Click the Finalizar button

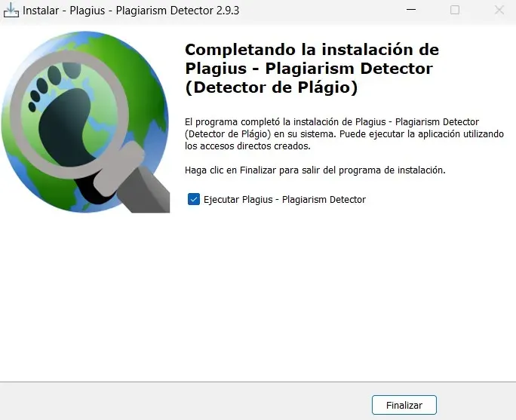404,405
